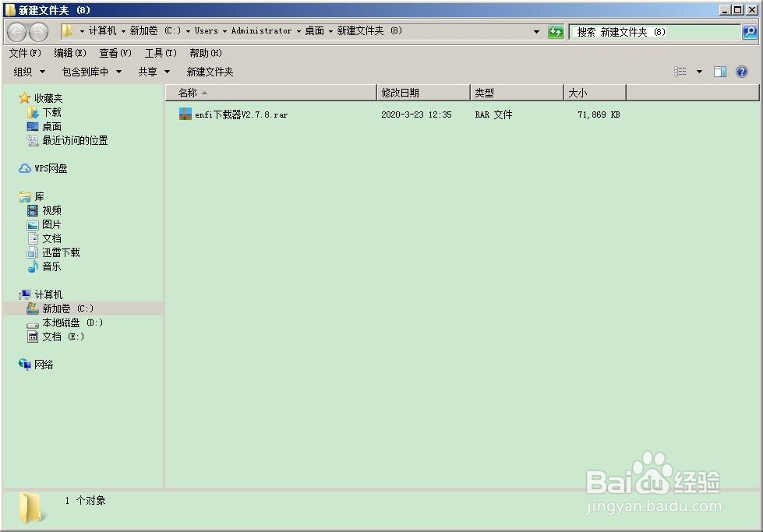Click the Back navigation arrow button
The image size is (763, 532).
tap(17, 32)
